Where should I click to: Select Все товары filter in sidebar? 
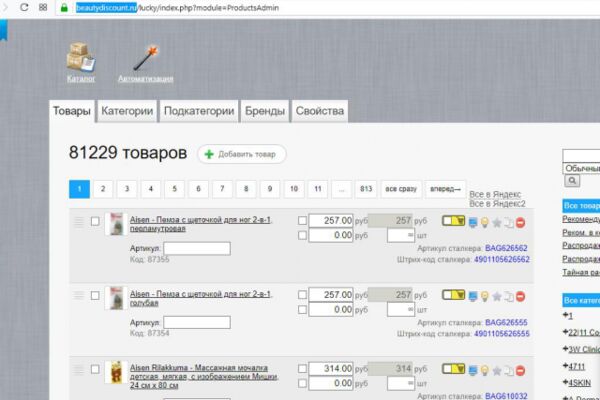pos(581,206)
